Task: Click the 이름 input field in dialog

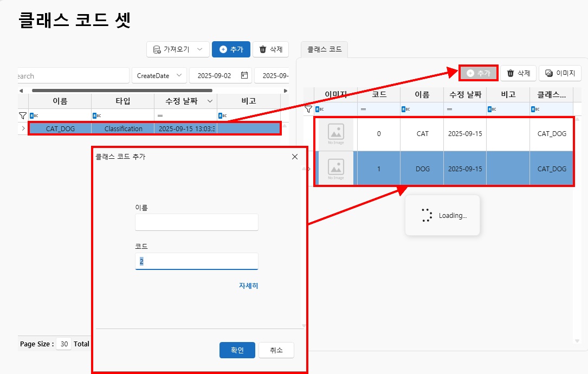Action: pyautogui.click(x=196, y=222)
